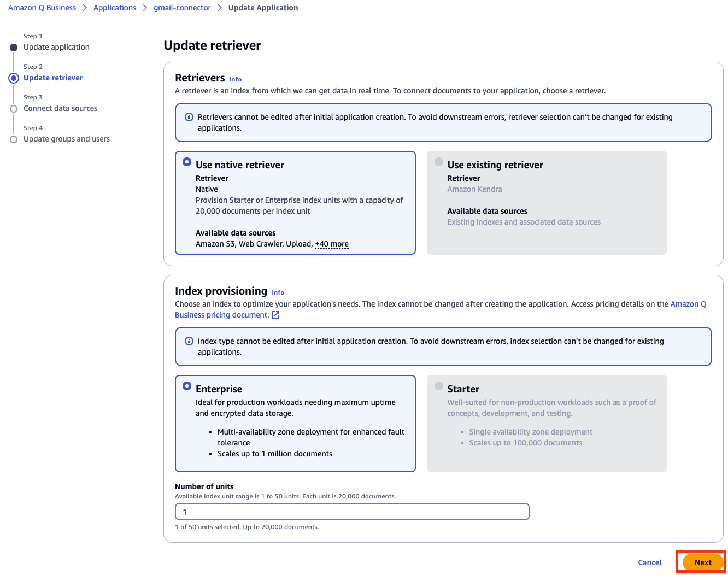
Task: Open the gmail-connector breadcrumb link
Action: click(x=182, y=8)
